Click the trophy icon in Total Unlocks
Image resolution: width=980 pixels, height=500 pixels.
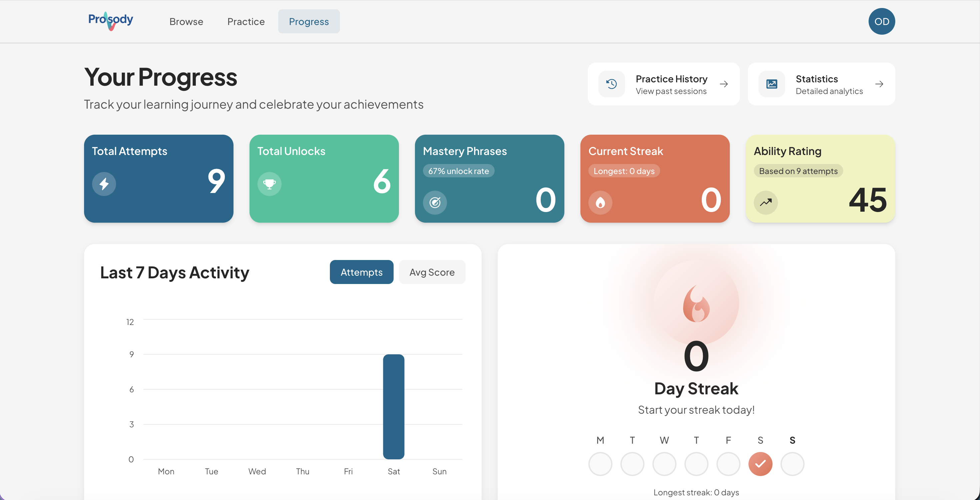269,184
